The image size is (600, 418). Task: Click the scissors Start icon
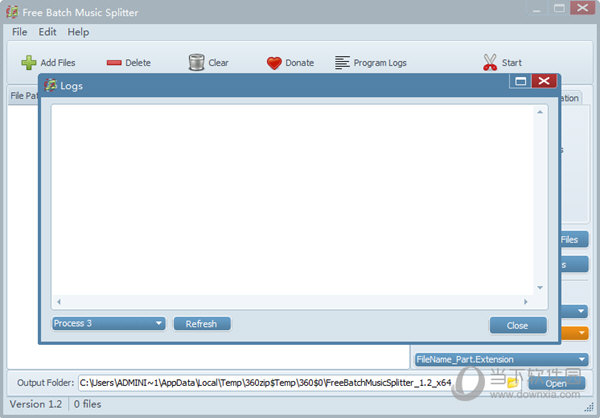pyautogui.click(x=490, y=62)
